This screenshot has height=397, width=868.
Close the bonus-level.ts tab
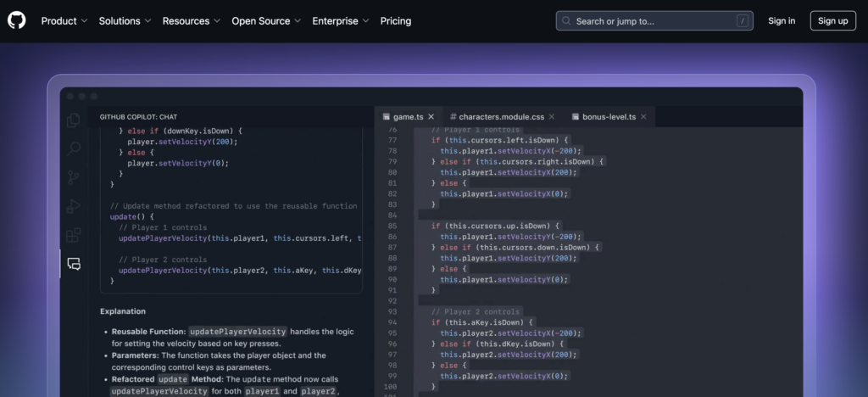click(x=643, y=116)
